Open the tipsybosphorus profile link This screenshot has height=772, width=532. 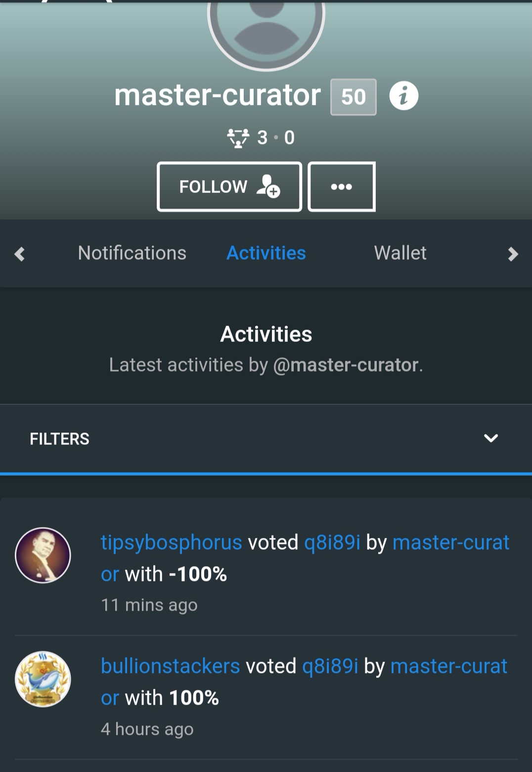click(171, 542)
